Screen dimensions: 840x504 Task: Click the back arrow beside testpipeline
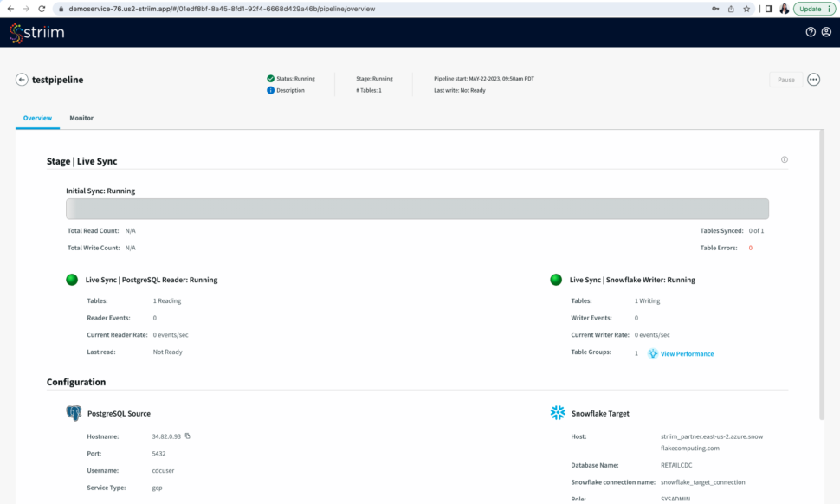(22, 80)
